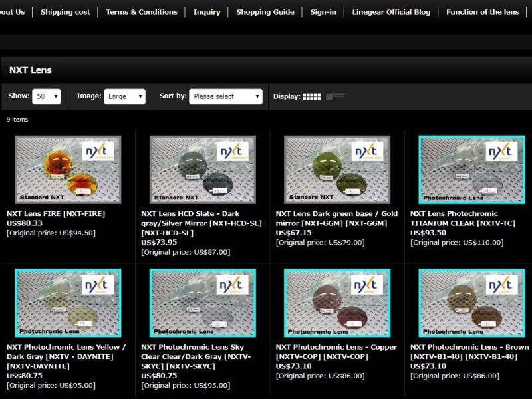Open Function of the lens page
Viewport: 532px width, 399px height.
[483, 12]
